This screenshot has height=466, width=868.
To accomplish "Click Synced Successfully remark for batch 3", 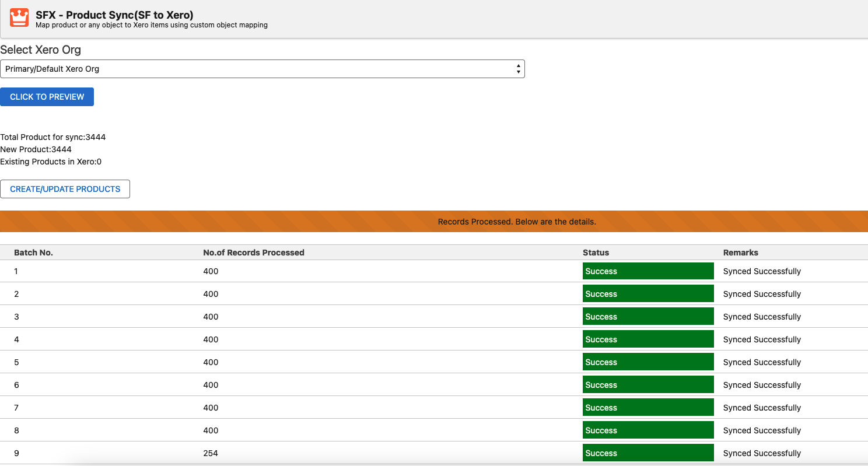I will point(762,317).
